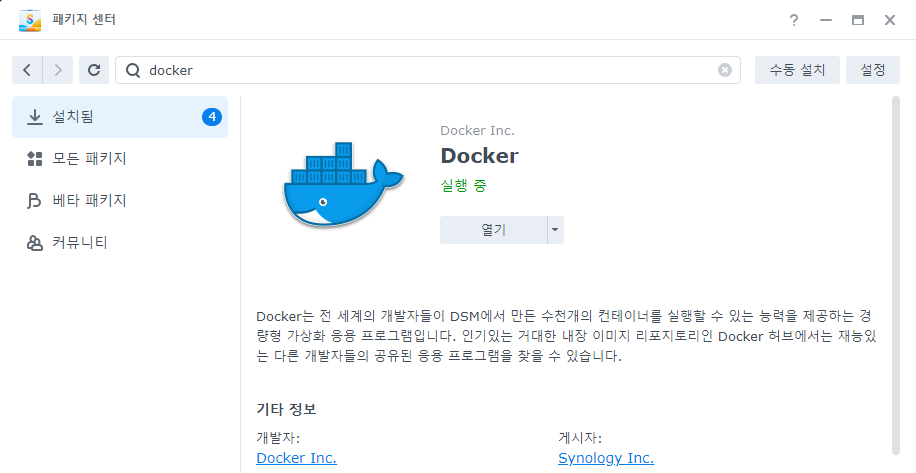This screenshot has height=473, width=916.
Task: Click the 게시자: label
Action: point(580,438)
